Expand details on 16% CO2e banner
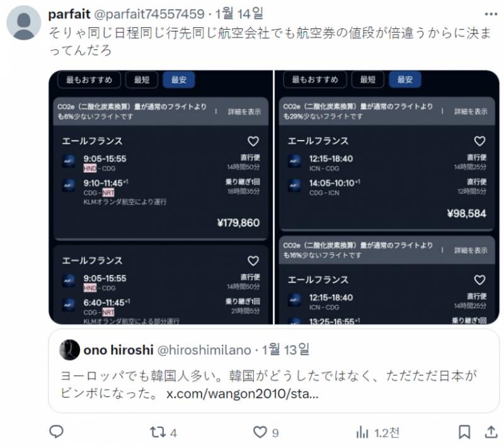Screen dimensions: 504x447 click(471, 250)
